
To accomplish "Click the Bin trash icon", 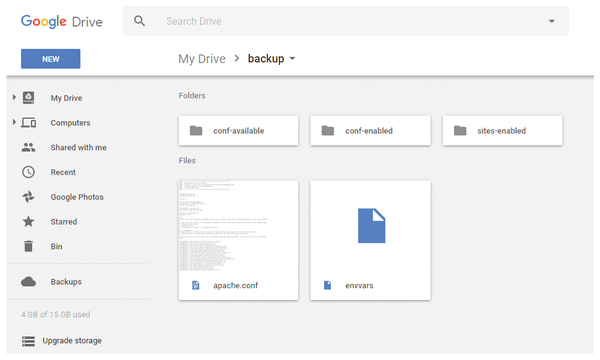I will (28, 246).
